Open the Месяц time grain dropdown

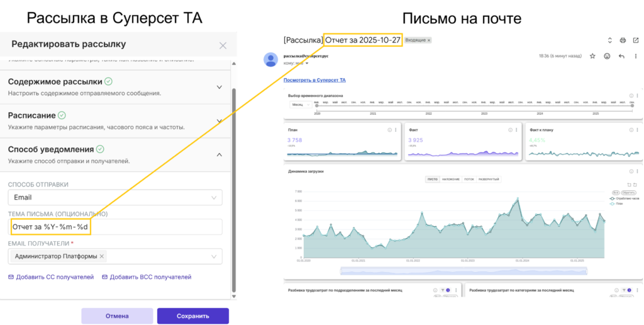[x=300, y=105]
